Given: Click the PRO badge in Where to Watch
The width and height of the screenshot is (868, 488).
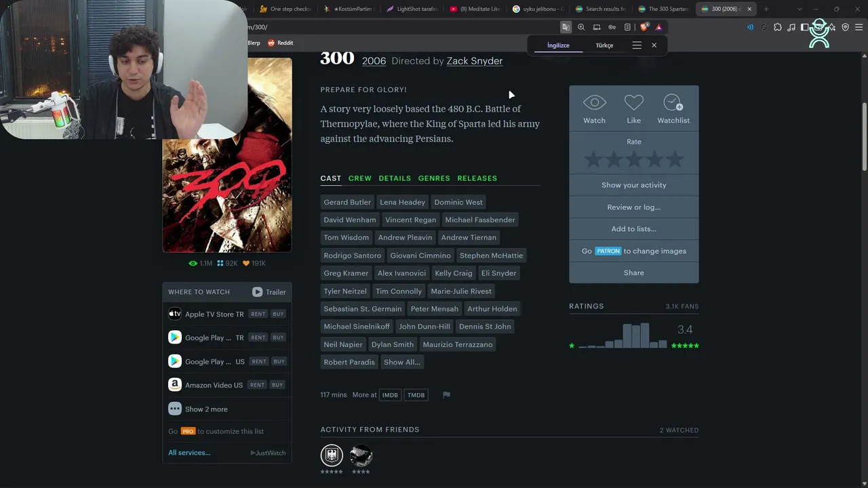Looking at the screenshot, I should coord(188,431).
